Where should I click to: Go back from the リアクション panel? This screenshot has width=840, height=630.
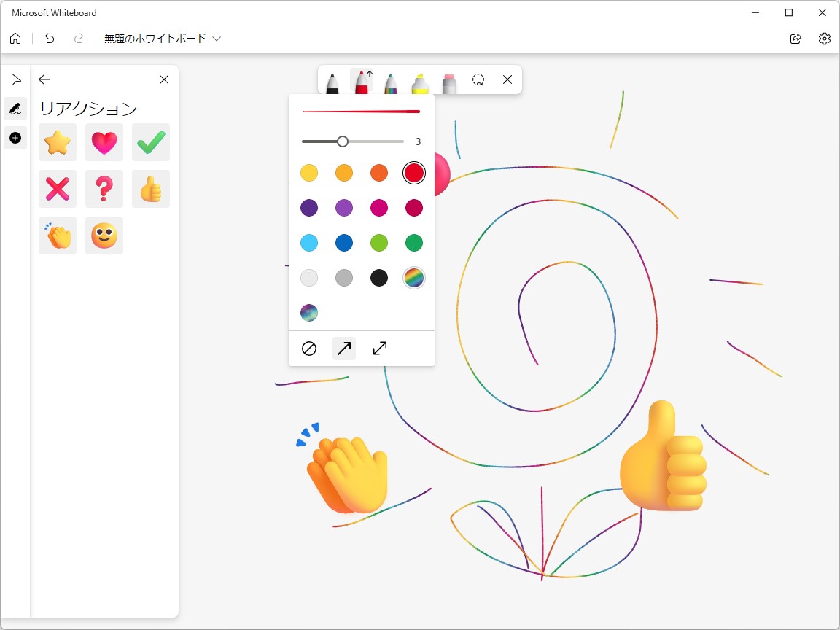44,79
